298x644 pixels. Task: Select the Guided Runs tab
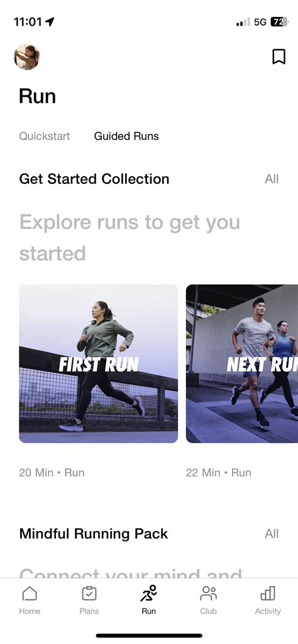point(126,136)
